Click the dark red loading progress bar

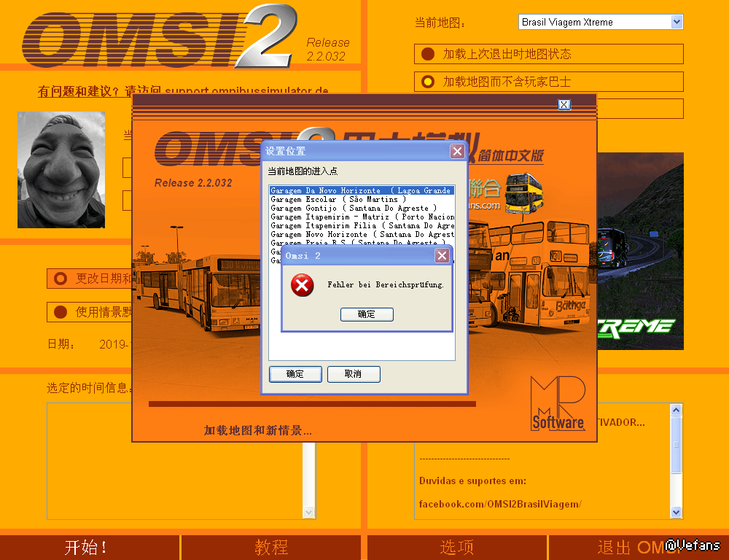[x=313, y=404]
